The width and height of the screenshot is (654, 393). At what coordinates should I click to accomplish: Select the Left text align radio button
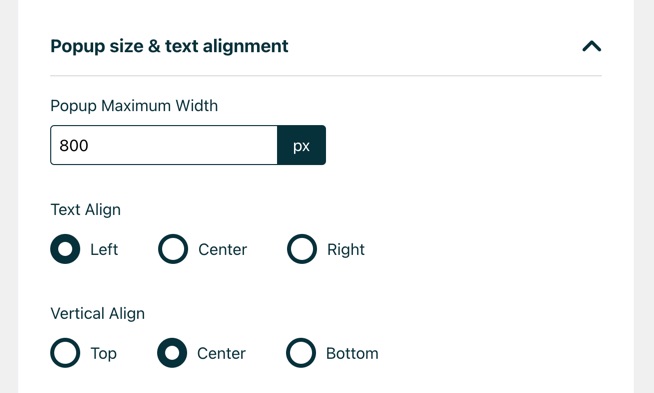pos(65,249)
